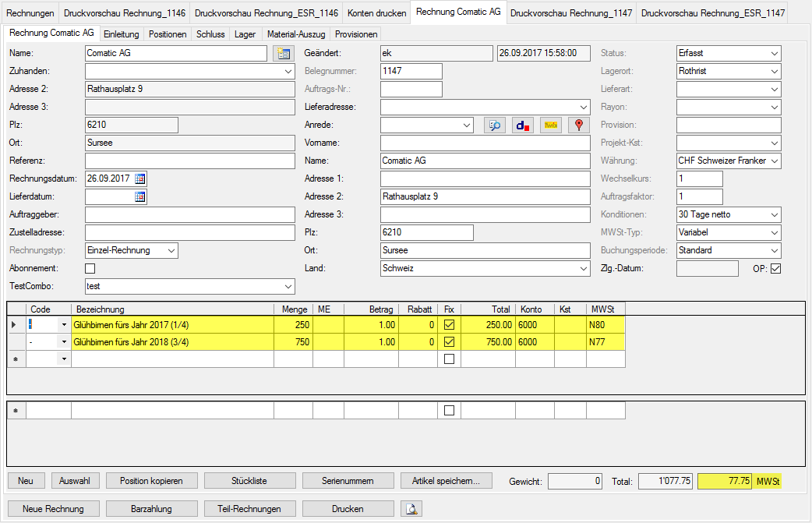Open the red map pin location icon
812x523 pixels.
pos(577,125)
